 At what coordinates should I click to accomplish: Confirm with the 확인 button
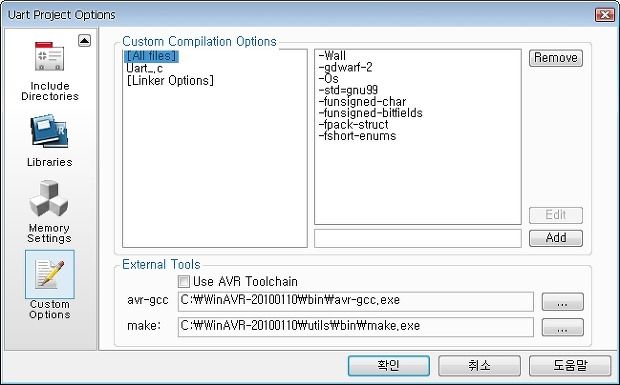[x=389, y=365]
